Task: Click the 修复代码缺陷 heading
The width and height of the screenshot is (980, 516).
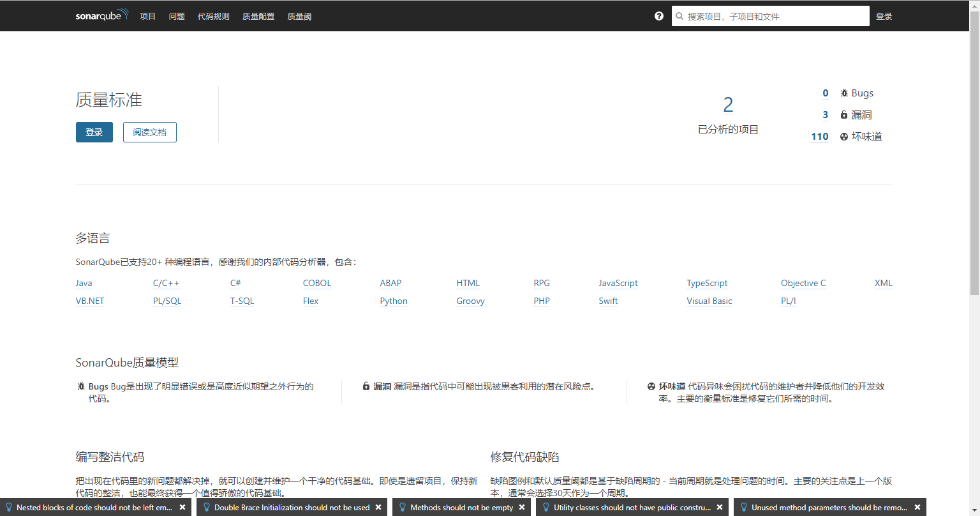Action: [x=524, y=457]
